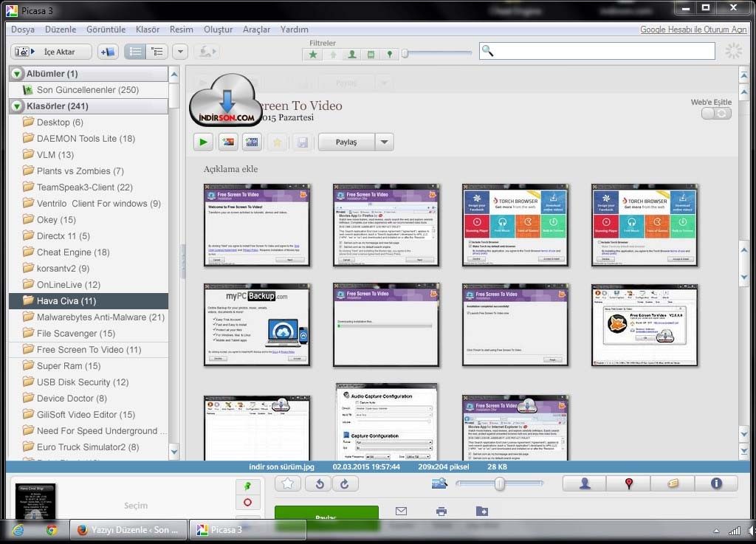Toggle the faces filter with the person icon
Image resolution: width=756 pixels, height=544 pixels.
[352, 55]
